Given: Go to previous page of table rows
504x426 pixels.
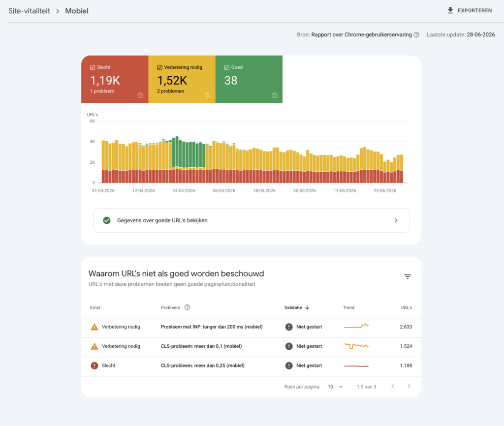Looking at the screenshot, I should pos(392,387).
